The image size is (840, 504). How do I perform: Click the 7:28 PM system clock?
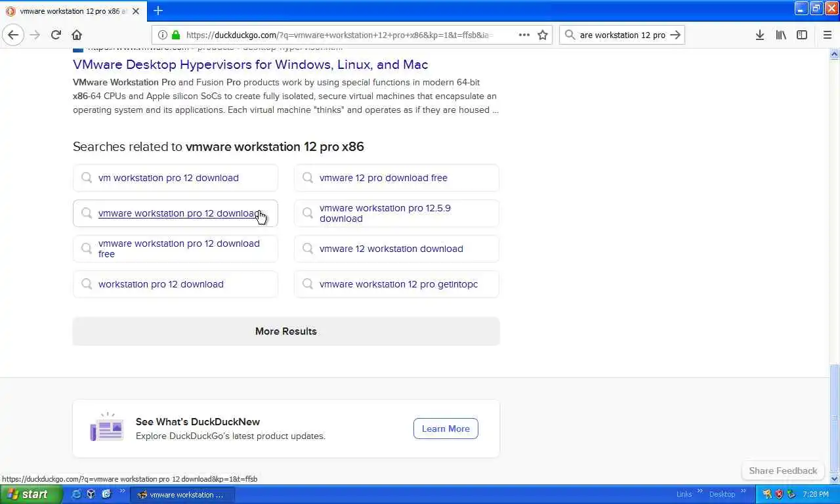[816, 495]
